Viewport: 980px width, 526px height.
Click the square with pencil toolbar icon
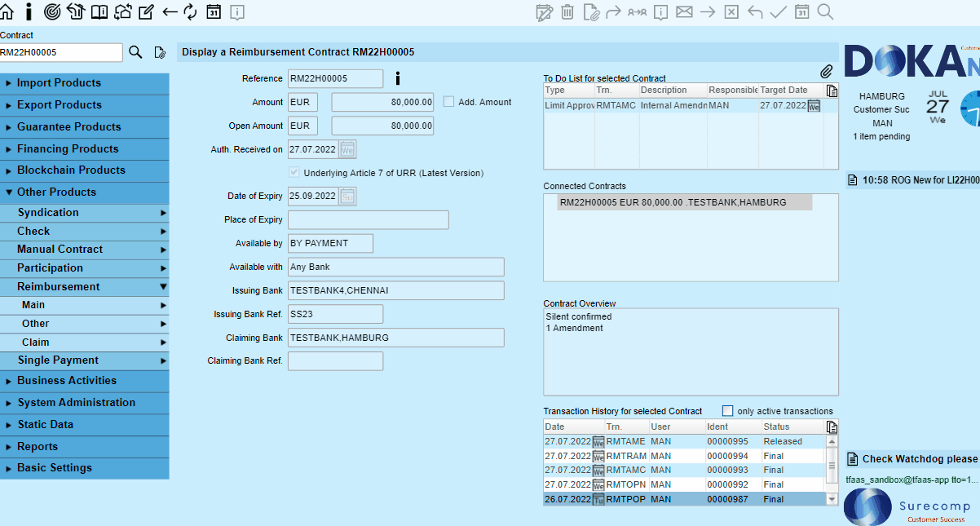(147, 11)
